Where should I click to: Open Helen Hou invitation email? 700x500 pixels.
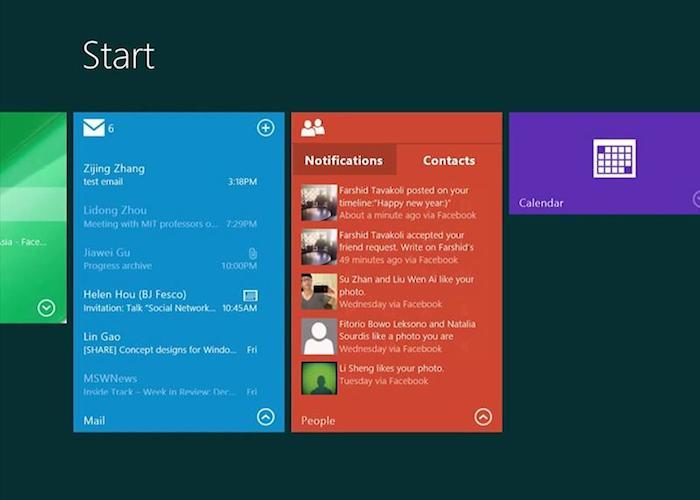(170, 300)
